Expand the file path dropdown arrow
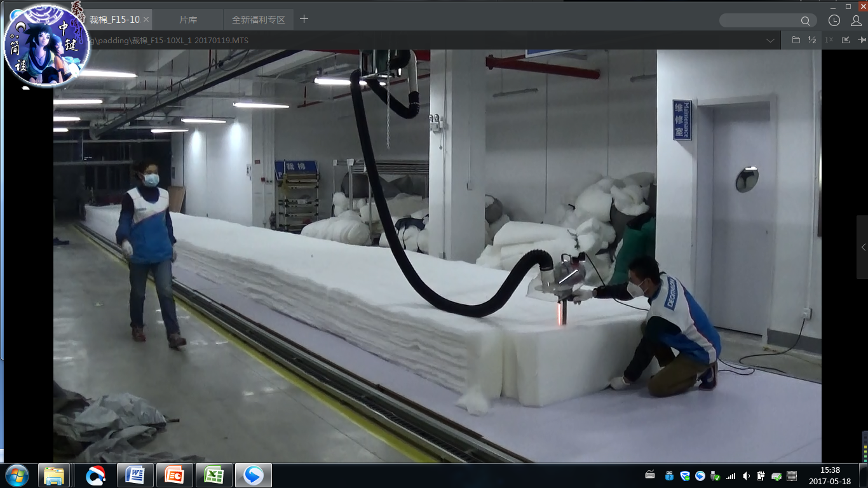The height and width of the screenshot is (488, 868). [770, 40]
